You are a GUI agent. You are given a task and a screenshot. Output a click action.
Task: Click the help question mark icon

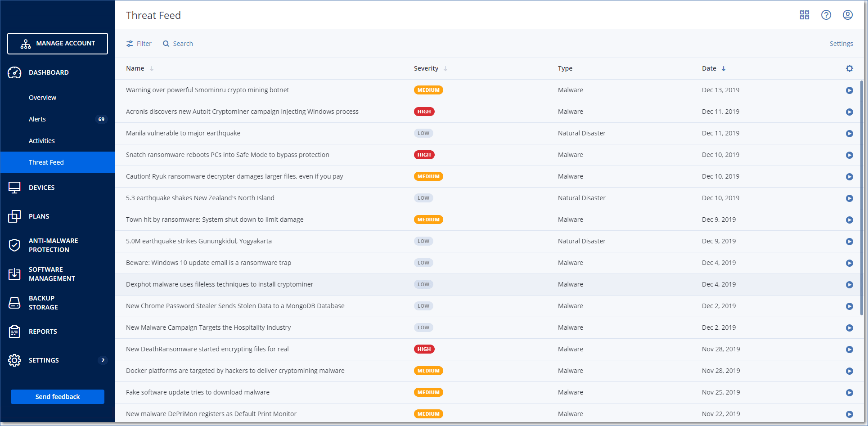tap(826, 15)
